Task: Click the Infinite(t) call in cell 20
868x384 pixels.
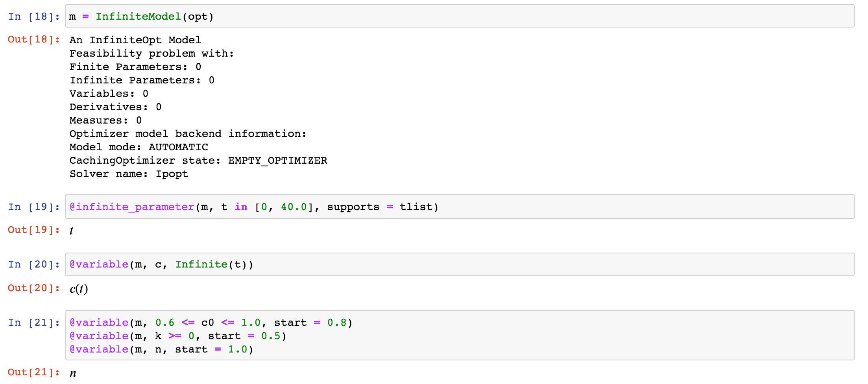Action: (x=211, y=264)
